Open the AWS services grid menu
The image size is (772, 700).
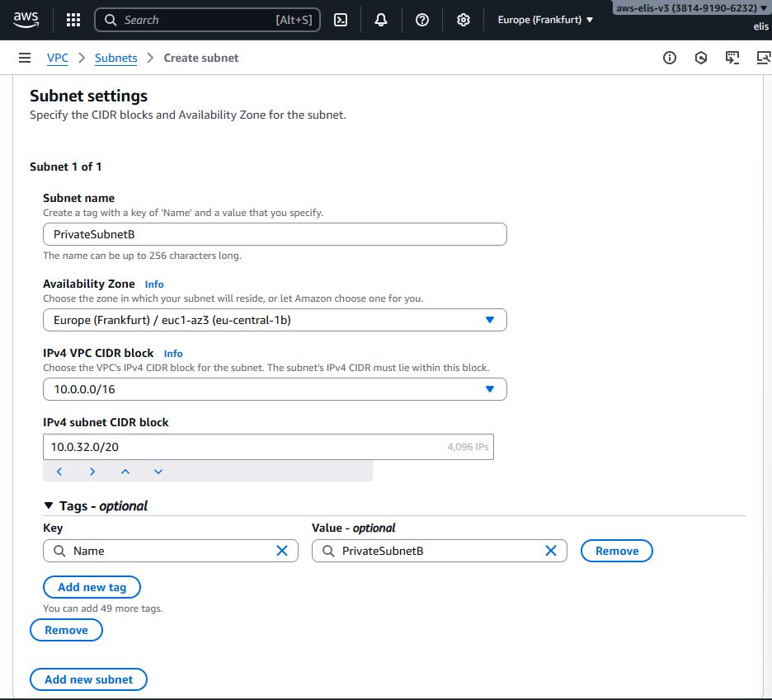[x=73, y=20]
